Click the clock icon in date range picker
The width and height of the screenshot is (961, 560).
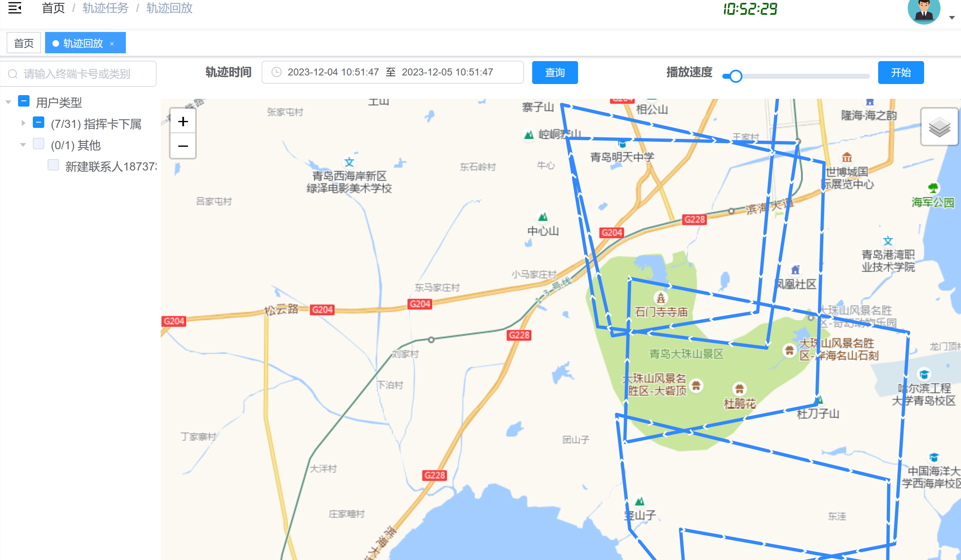click(277, 72)
